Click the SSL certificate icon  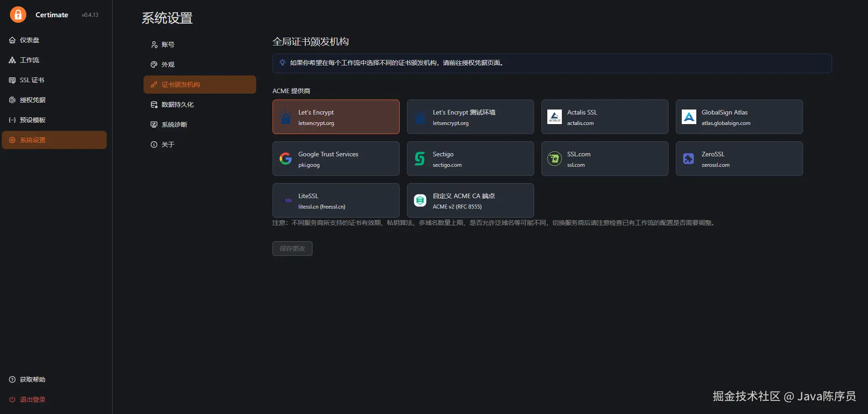12,80
